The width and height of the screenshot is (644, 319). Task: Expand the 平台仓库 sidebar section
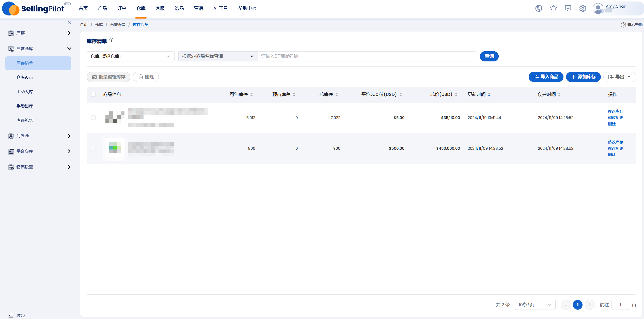click(x=69, y=152)
